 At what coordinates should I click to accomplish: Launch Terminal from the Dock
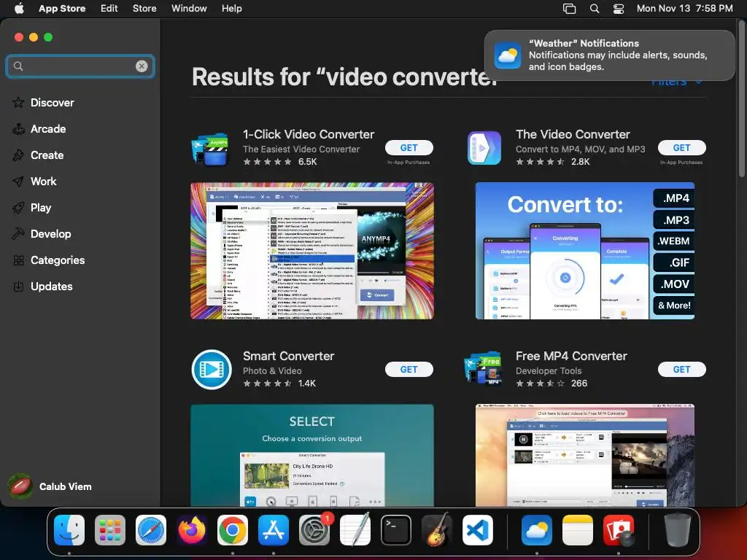coord(396,529)
